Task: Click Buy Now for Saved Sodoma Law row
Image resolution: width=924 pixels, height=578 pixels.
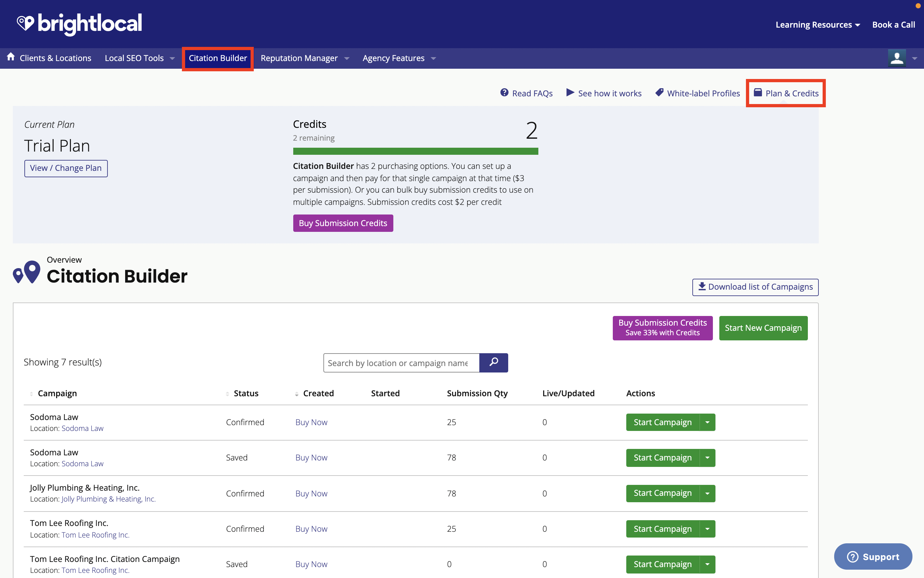Action: click(x=311, y=458)
